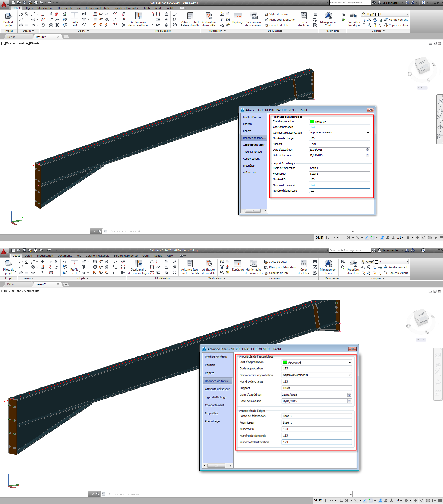Toggle ortho mode in upper status bar
This screenshot has height=504, width=443.
click(343, 238)
